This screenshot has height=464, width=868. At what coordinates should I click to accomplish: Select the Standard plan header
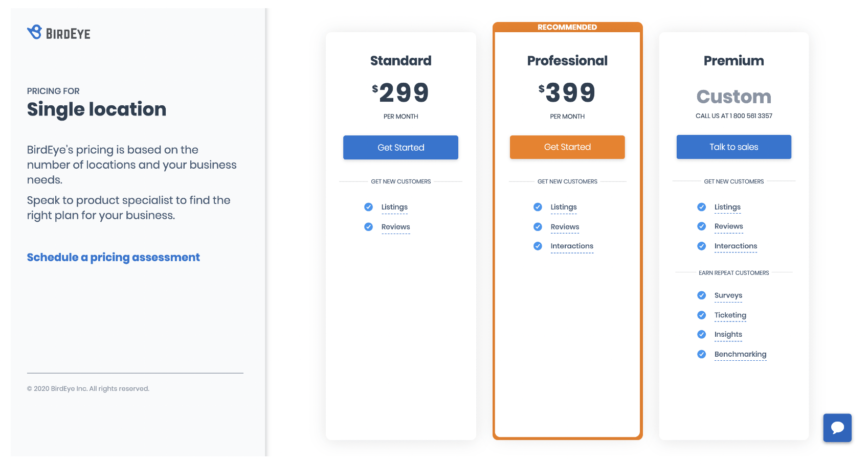[x=400, y=60]
